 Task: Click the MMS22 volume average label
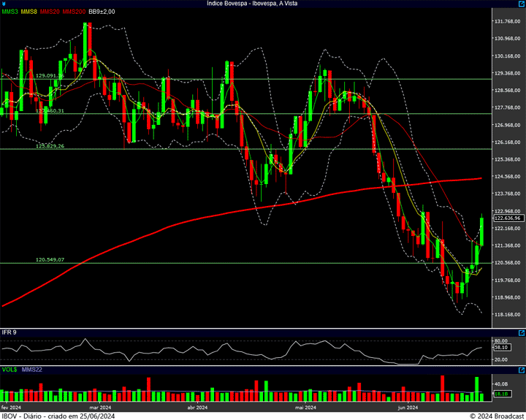pyautogui.click(x=31, y=370)
